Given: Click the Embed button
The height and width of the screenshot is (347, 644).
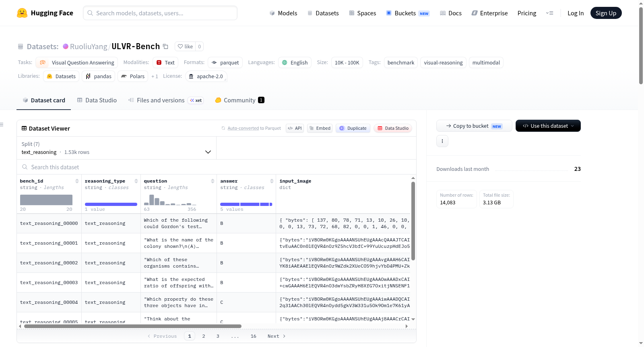Looking at the screenshot, I should (x=320, y=128).
